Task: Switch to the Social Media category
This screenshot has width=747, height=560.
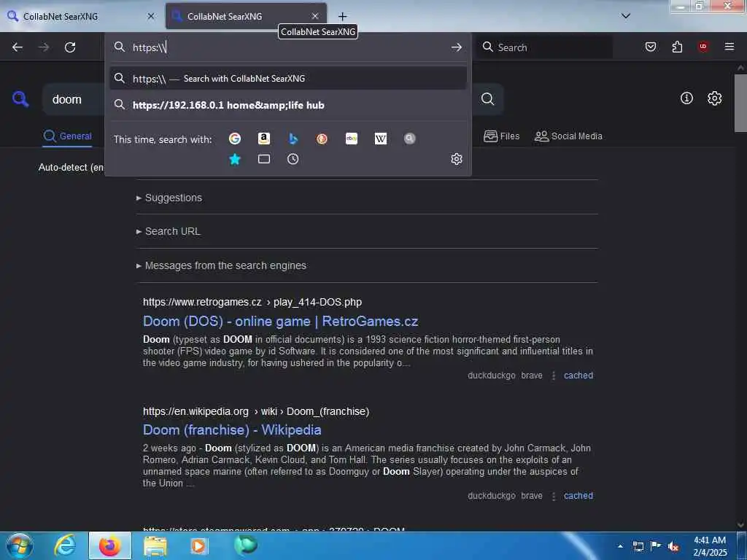Action: click(568, 136)
